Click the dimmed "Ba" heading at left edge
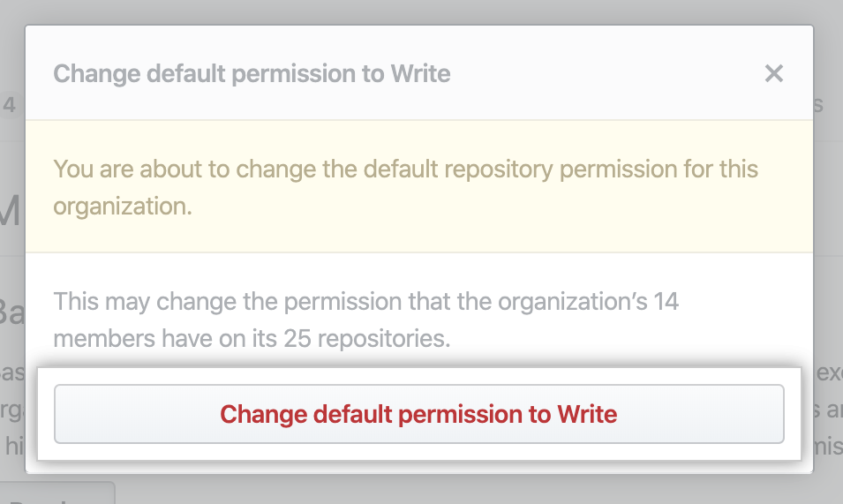843x504 pixels. [x=11, y=312]
